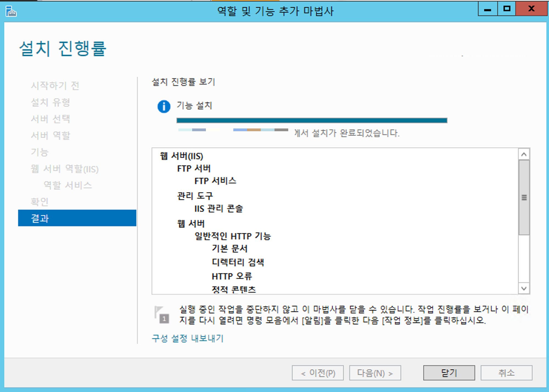The width and height of the screenshot is (549, 392).
Task: Select the 관리 도구 tree item
Action: pyautogui.click(x=195, y=196)
